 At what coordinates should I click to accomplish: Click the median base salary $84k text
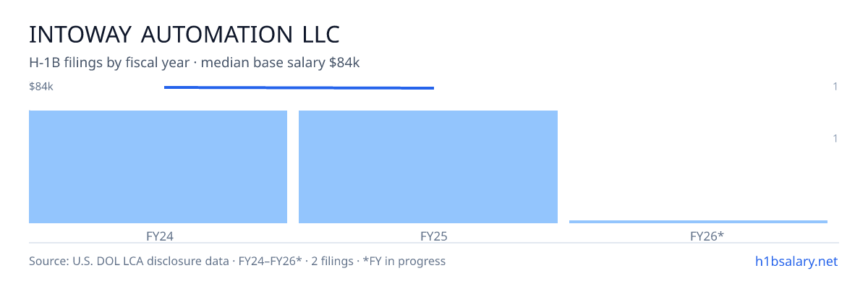pos(281,63)
